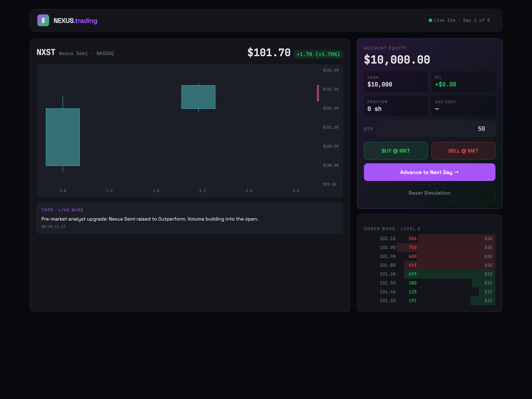The image size is (532, 399).
Task: Click the large green candlestick at 1.0
Action: tap(63, 137)
